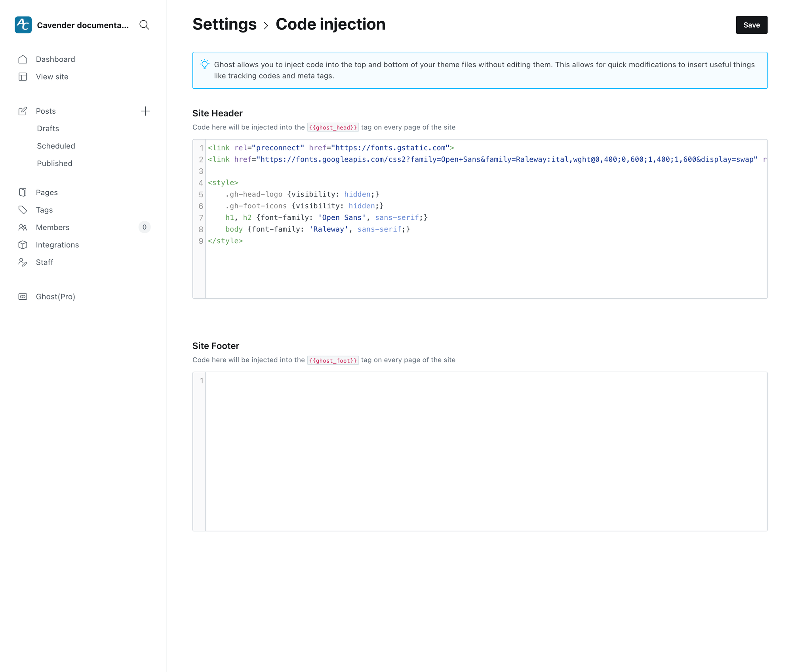
Task: Click the h1, h2 font-family rule
Action: (326, 218)
